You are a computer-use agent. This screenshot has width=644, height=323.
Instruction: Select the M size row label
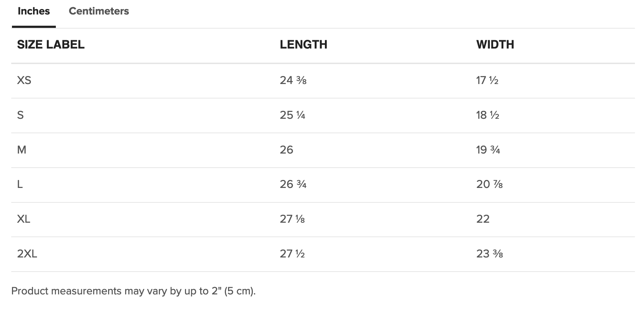[x=22, y=150]
